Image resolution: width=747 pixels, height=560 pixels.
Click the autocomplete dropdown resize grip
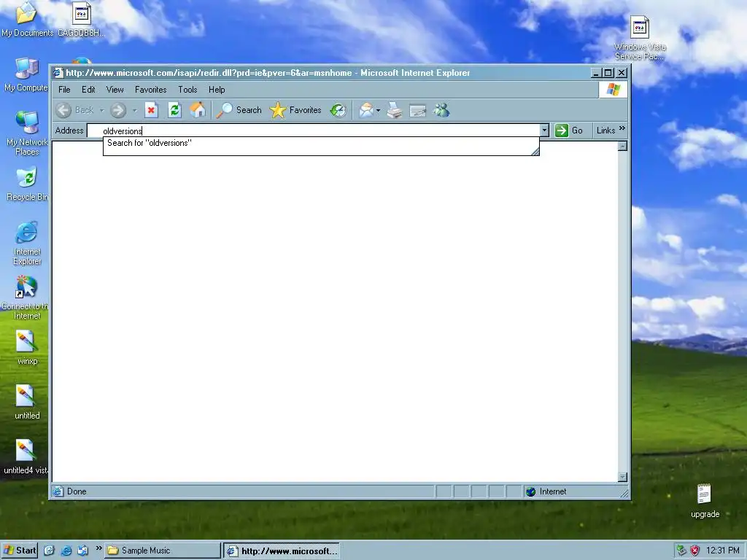click(535, 152)
